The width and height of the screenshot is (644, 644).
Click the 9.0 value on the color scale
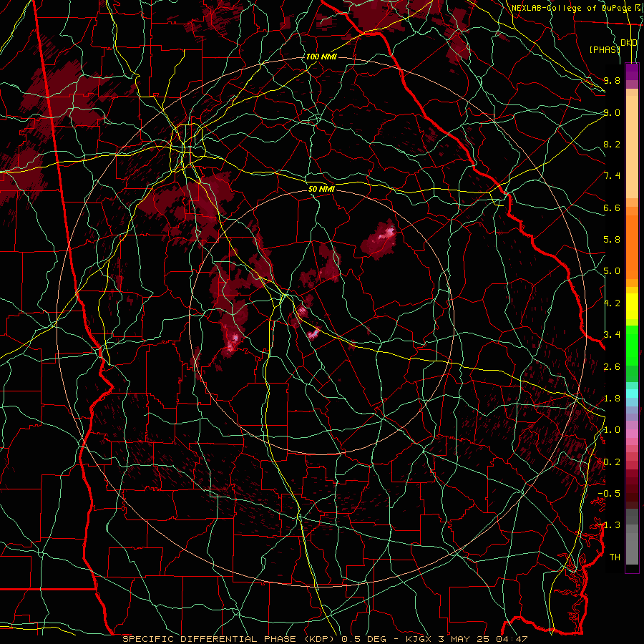coord(612,112)
